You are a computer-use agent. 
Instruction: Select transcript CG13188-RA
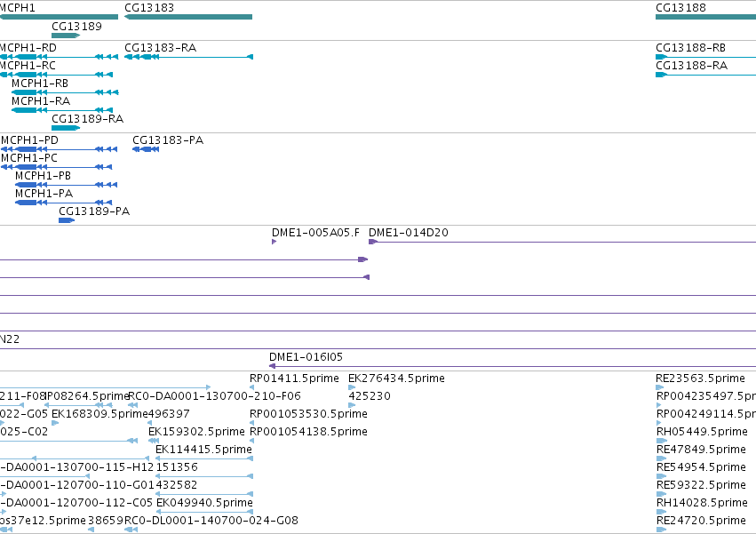pos(706,75)
